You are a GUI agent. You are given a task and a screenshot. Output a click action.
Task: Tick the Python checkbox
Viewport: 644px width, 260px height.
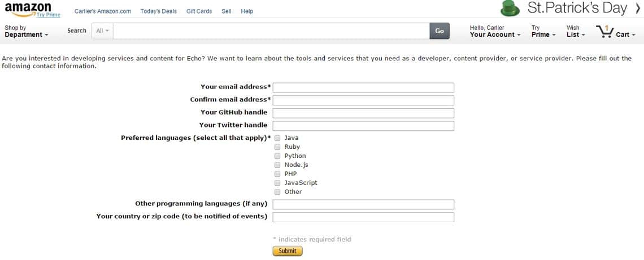pos(277,156)
